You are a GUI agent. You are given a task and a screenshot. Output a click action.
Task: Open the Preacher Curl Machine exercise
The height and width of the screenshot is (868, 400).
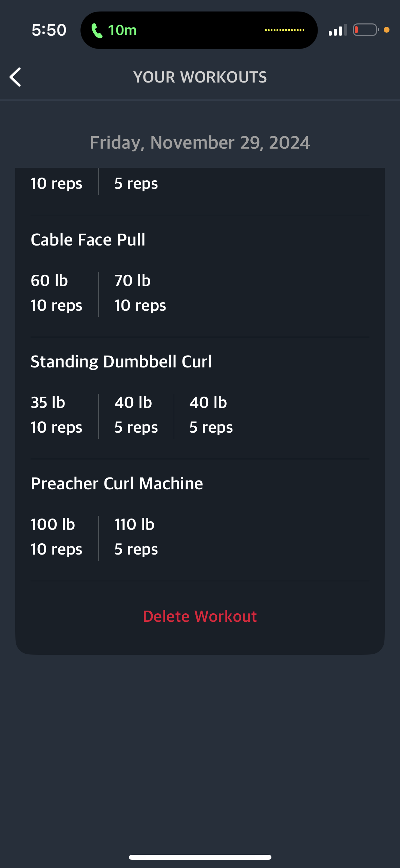(117, 484)
